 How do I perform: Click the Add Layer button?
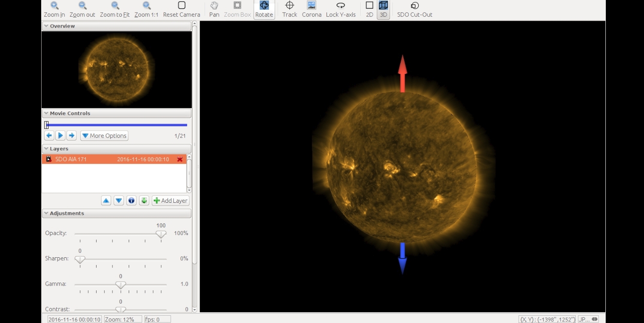pyautogui.click(x=170, y=201)
